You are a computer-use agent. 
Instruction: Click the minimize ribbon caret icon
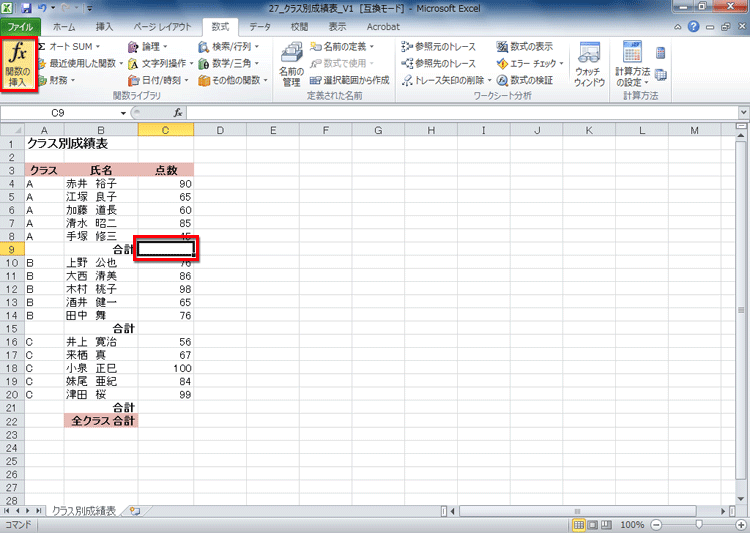point(677,27)
